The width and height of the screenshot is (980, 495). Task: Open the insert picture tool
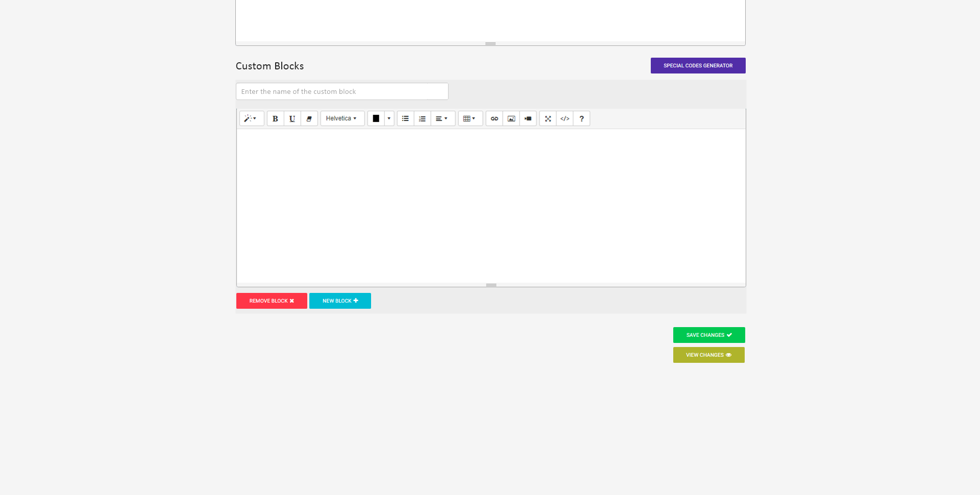point(511,118)
